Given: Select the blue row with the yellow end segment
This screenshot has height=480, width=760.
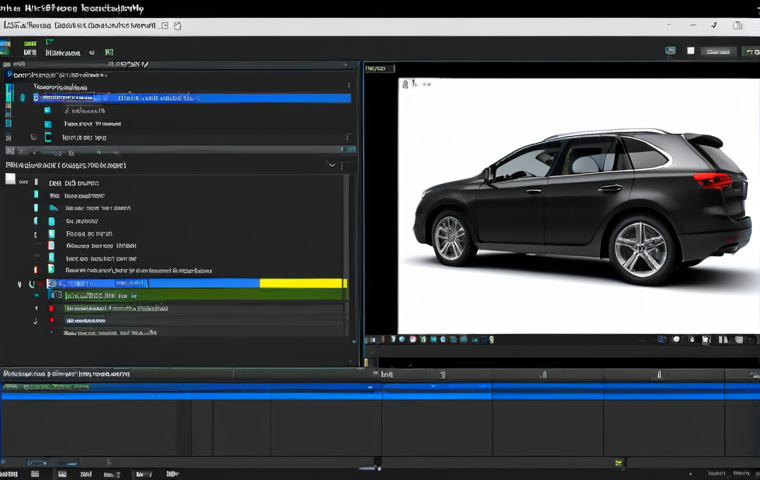Looking at the screenshot, I should coord(197,283).
